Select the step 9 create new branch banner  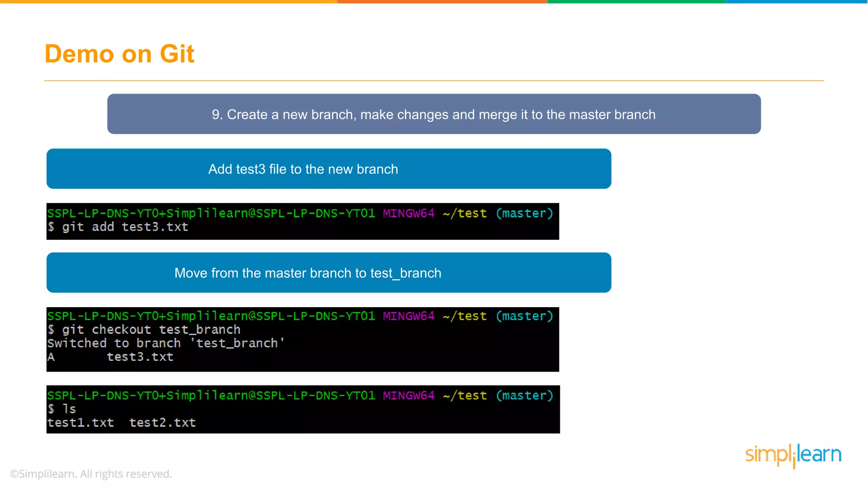[434, 114]
